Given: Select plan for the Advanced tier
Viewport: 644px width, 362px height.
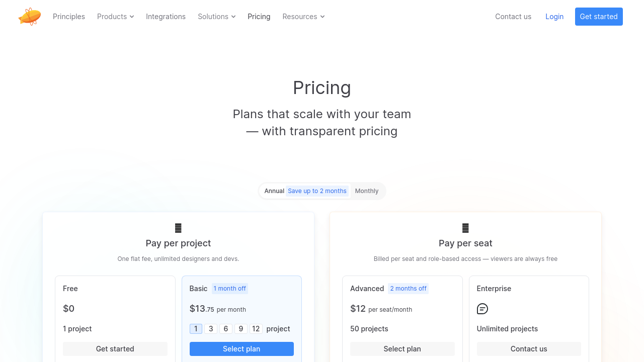Looking at the screenshot, I should pos(403,349).
